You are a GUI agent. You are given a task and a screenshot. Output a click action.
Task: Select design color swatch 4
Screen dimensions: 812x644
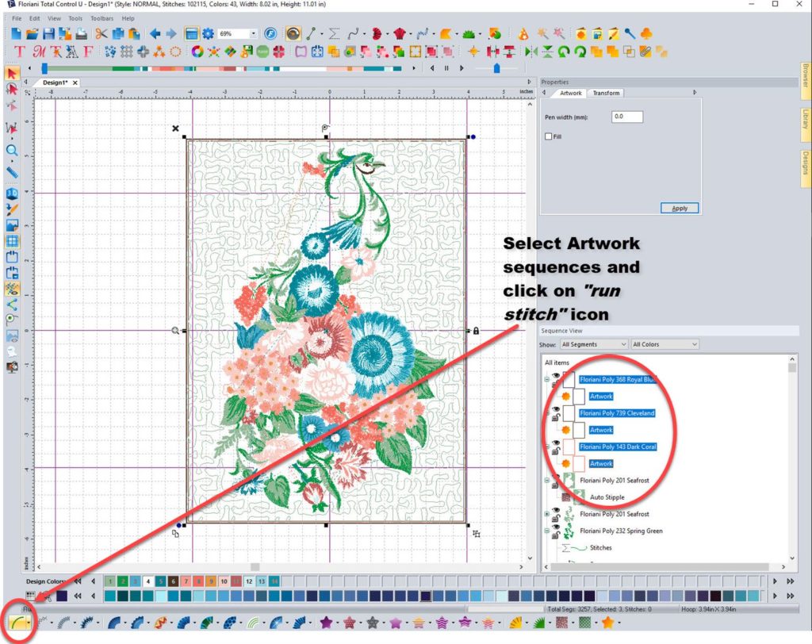pos(148,581)
